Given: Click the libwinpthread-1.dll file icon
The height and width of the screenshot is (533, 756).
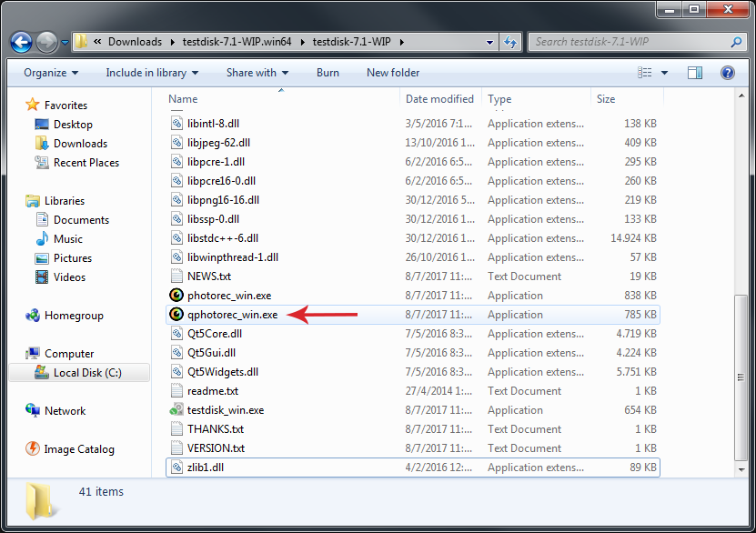Looking at the screenshot, I should (x=177, y=256).
